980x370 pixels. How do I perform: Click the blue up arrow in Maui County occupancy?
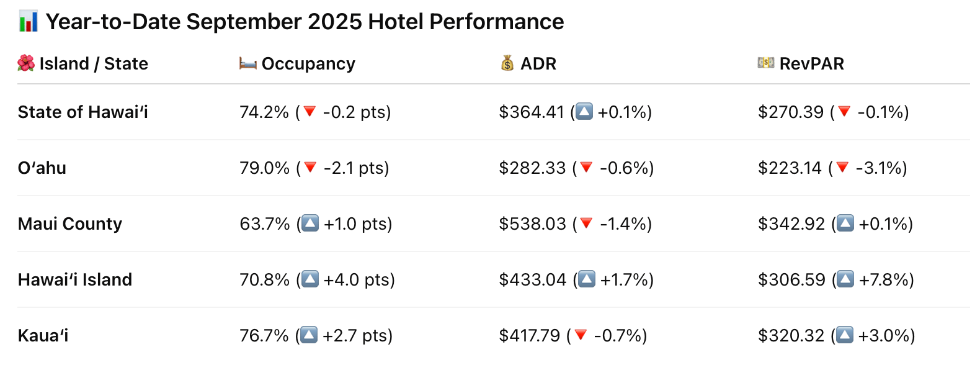pos(310,223)
